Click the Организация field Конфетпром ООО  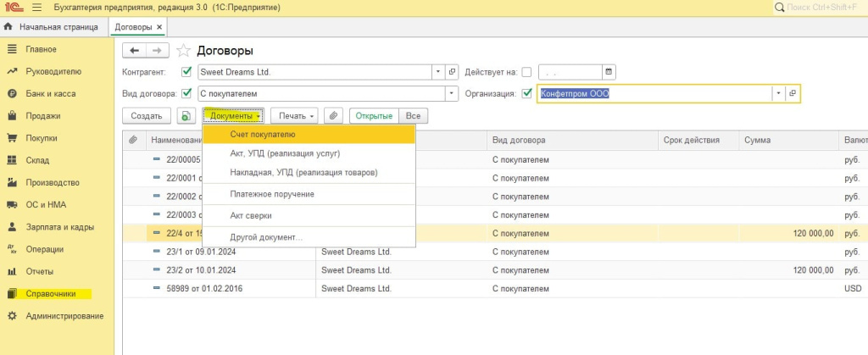tap(655, 93)
